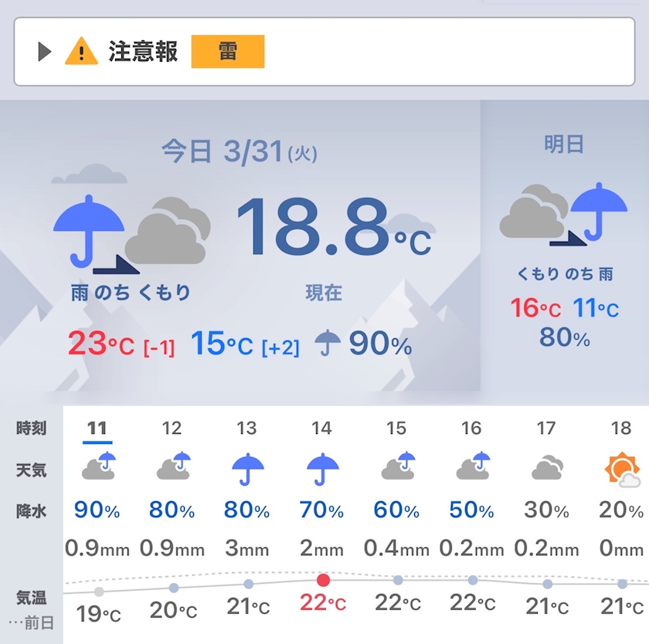This screenshot has height=644, width=649.
Task: Expand the 注意報 disclosure triangle
Action: point(44,52)
